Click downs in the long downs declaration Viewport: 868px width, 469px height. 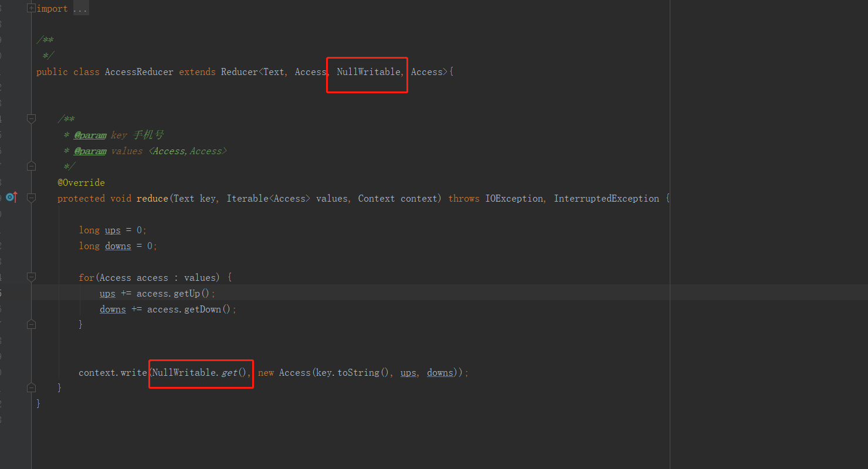tap(118, 246)
